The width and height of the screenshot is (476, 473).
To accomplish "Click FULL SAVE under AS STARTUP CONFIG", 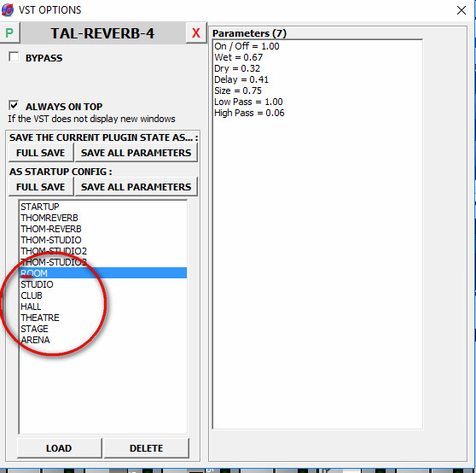I will click(41, 187).
